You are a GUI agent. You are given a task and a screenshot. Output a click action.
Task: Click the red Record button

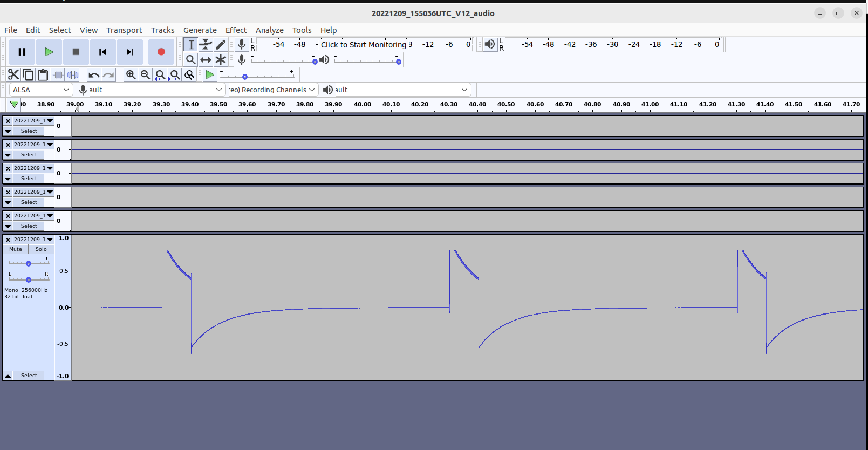pos(161,52)
